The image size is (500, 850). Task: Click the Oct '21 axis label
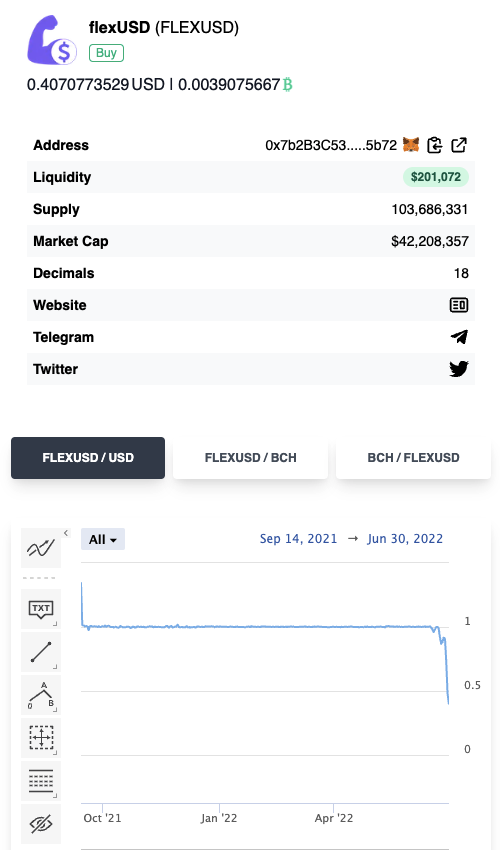point(102,818)
